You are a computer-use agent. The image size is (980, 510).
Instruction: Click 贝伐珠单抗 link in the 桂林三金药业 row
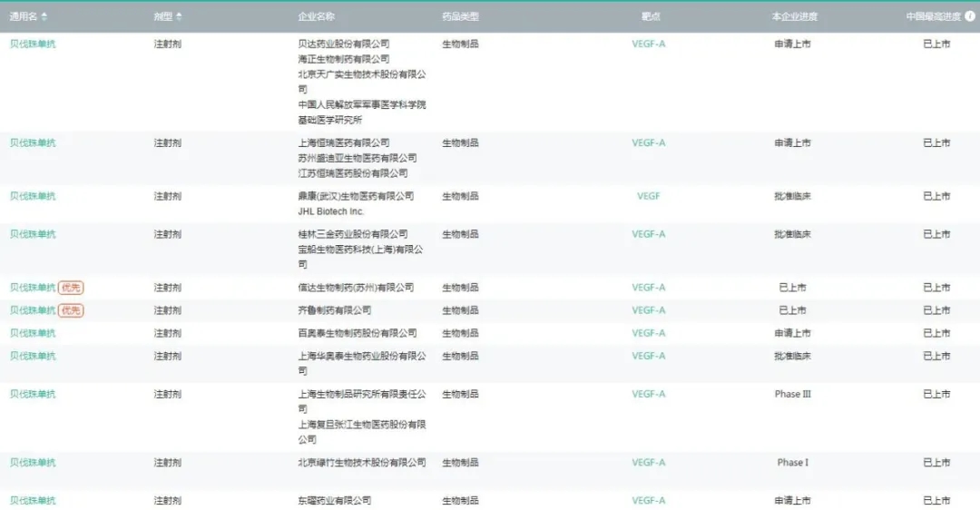(33, 234)
